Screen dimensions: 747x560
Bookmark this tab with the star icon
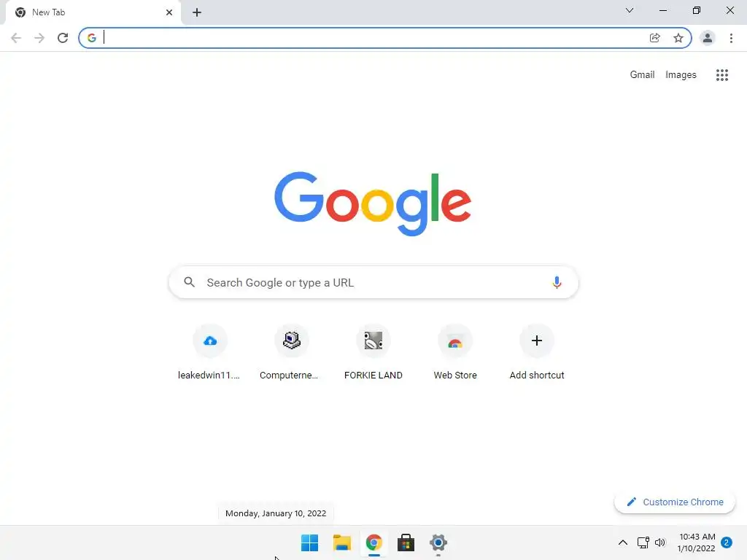(x=678, y=38)
